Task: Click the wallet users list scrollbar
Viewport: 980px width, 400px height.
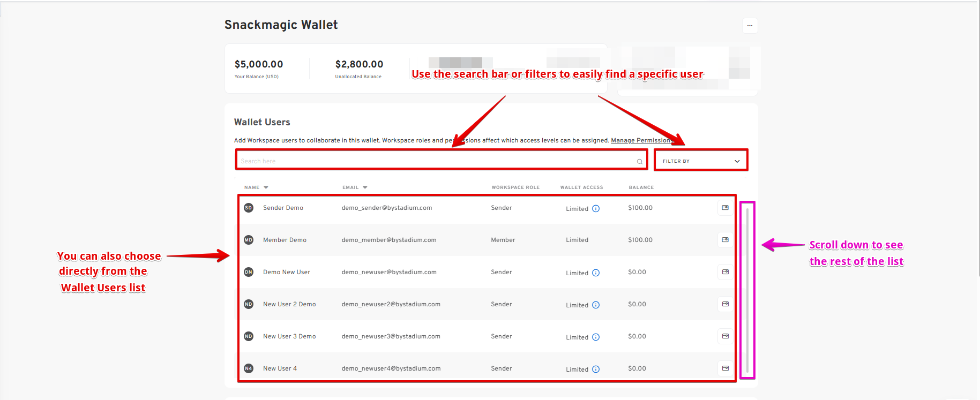Action: [x=747, y=289]
